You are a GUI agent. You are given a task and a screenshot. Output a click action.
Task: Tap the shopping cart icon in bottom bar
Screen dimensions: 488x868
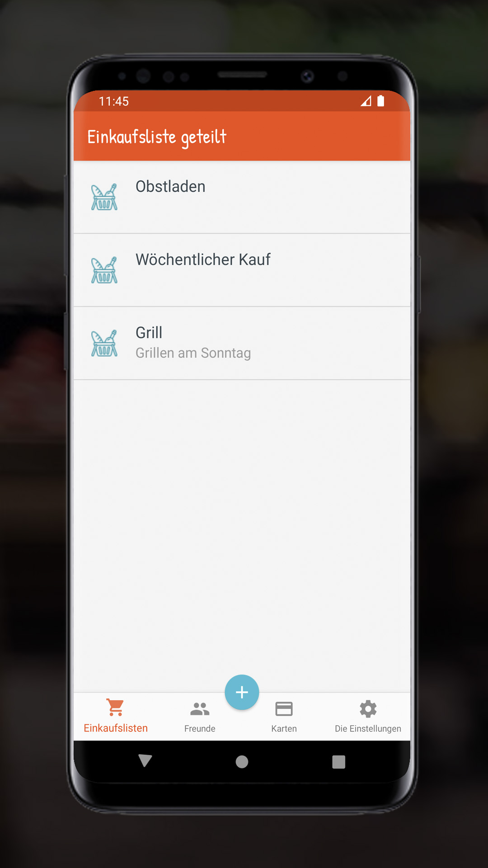(116, 708)
